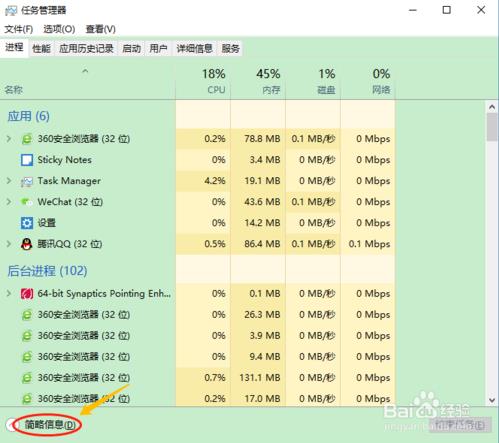The width and height of the screenshot is (499, 443).
Task: Click the 26.3 MB memory cell
Action: coord(258,315)
